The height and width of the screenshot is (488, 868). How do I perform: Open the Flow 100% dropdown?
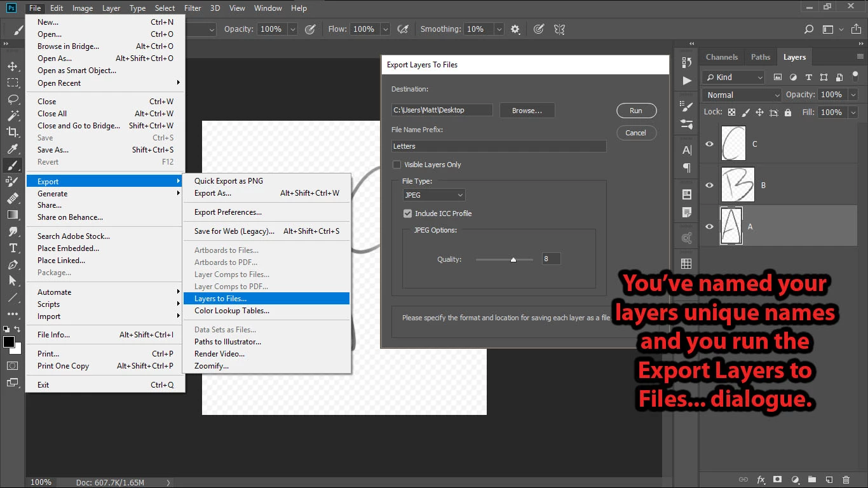click(x=386, y=29)
